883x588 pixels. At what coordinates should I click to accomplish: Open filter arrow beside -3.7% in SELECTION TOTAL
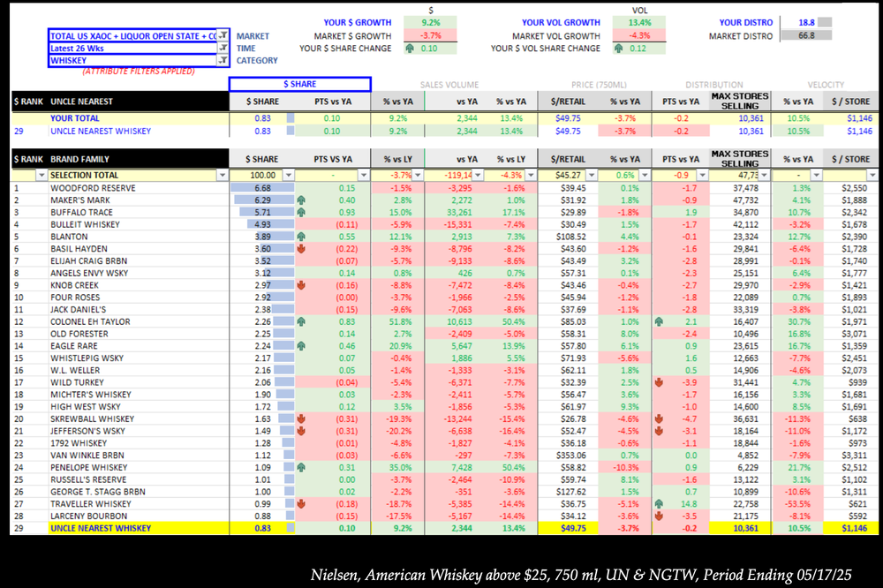[x=418, y=175]
